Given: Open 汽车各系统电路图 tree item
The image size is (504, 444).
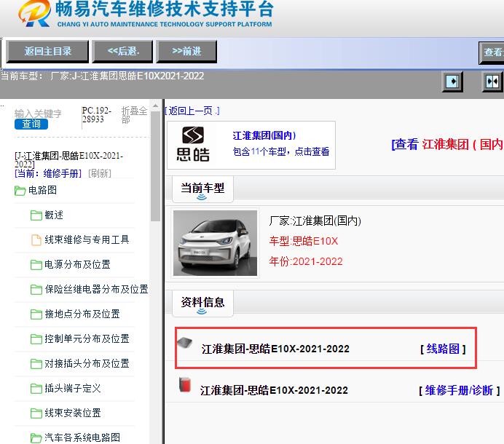Looking at the screenshot, I should pos(82,437).
